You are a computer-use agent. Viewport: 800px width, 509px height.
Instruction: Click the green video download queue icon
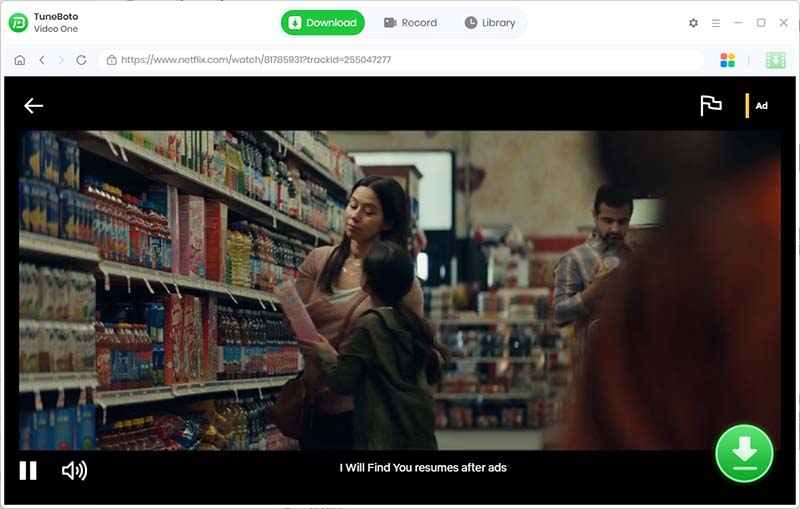point(776,60)
